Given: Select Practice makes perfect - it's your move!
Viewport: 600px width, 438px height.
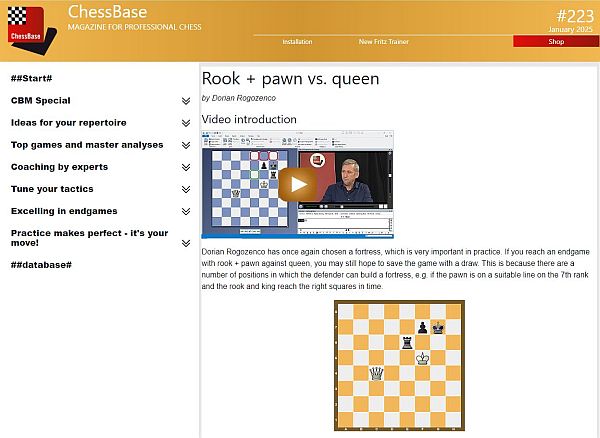Looking at the screenshot, I should 89,238.
